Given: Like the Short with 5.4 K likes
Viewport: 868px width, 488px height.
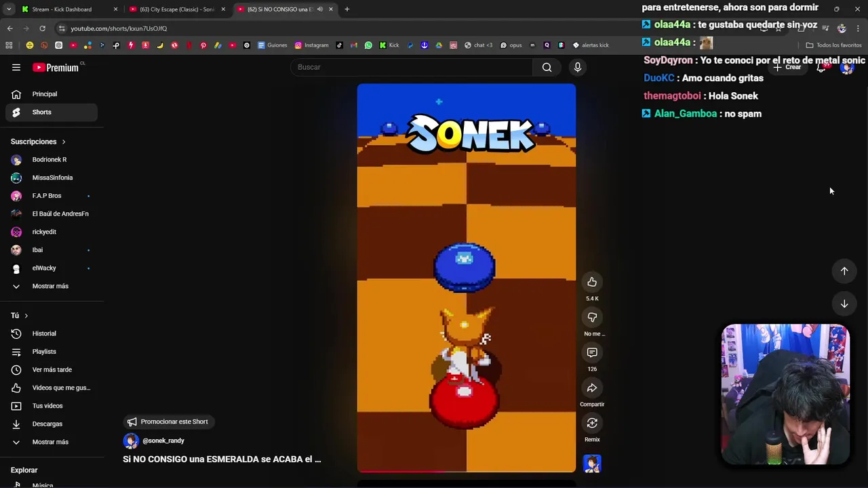Looking at the screenshot, I should click(592, 282).
